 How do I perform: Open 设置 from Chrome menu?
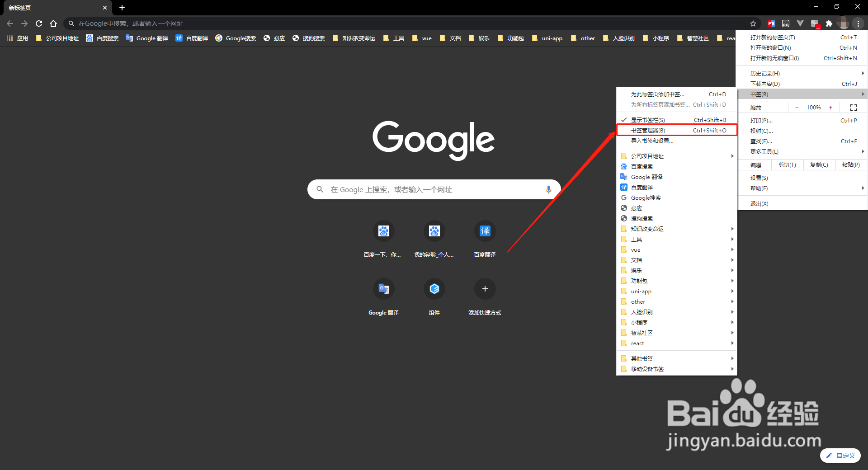coord(802,178)
